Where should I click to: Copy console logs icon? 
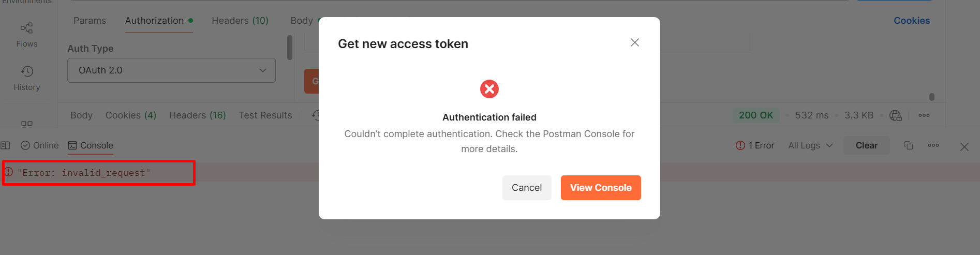[x=909, y=145]
